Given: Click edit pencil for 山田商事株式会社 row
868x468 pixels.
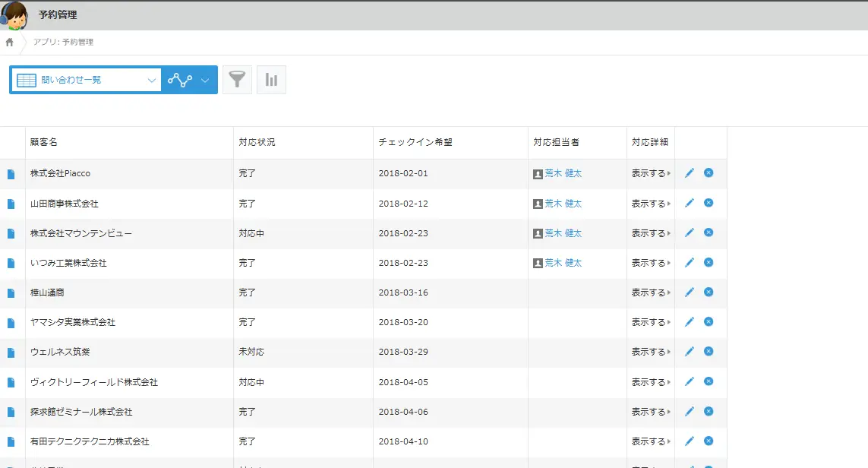Looking at the screenshot, I should (x=690, y=203).
